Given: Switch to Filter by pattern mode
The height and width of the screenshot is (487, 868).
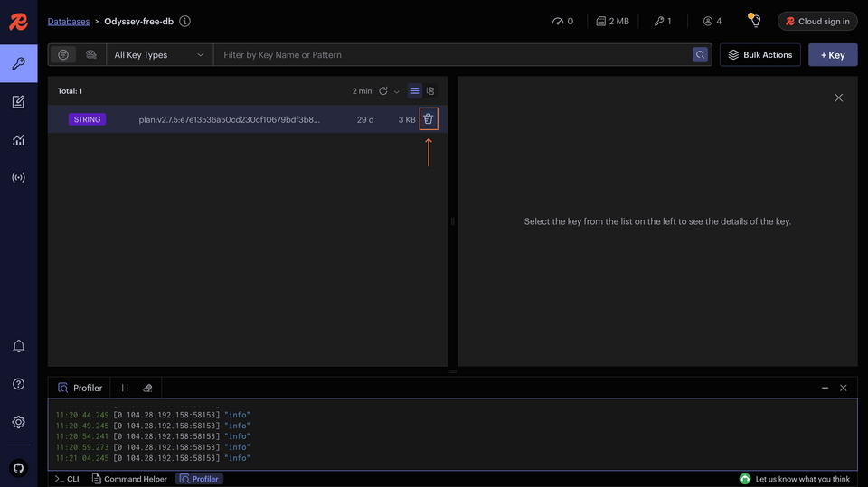Looking at the screenshot, I should (63, 55).
